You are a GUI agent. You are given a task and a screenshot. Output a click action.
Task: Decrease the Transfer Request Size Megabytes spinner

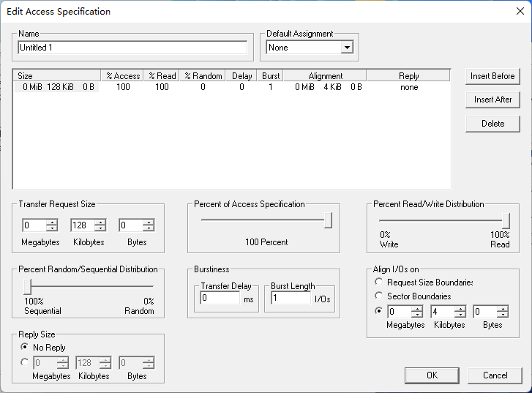click(x=52, y=229)
